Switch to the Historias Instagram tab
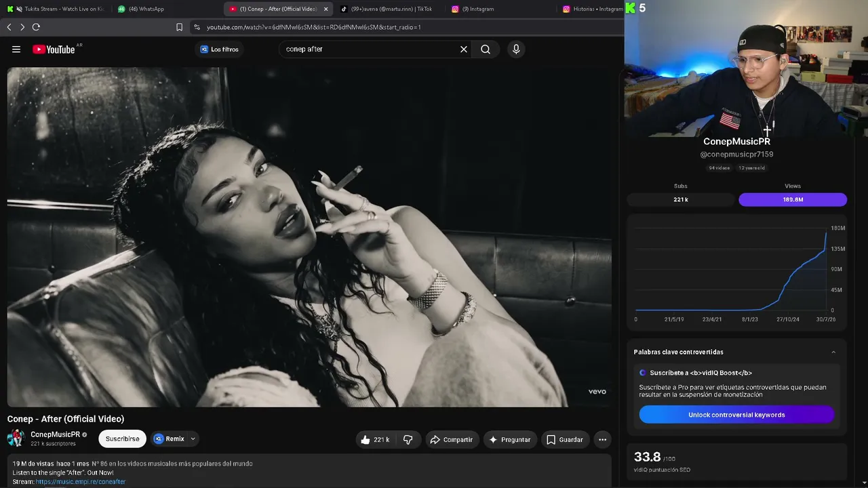Image resolution: width=868 pixels, height=488 pixels. 591,9
